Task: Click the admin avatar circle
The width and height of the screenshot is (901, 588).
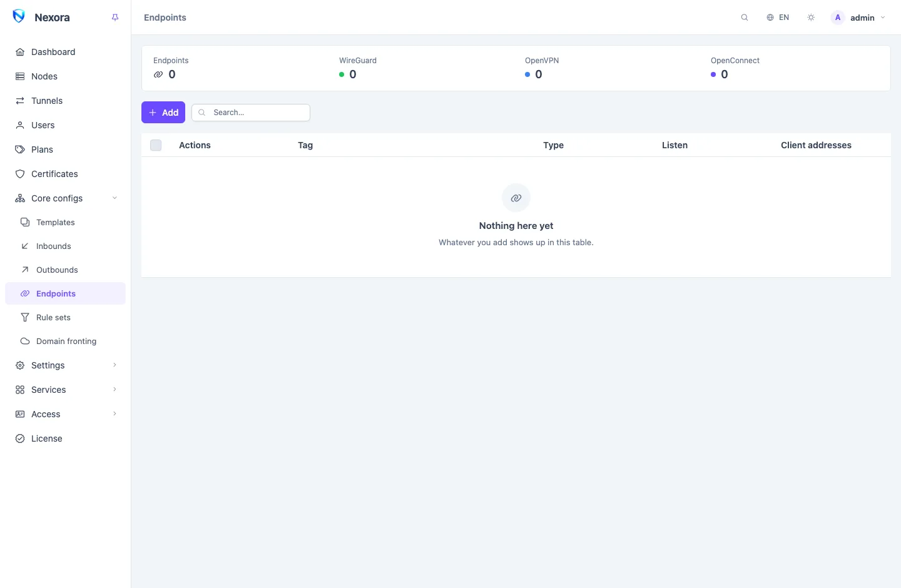Action: [x=838, y=18]
